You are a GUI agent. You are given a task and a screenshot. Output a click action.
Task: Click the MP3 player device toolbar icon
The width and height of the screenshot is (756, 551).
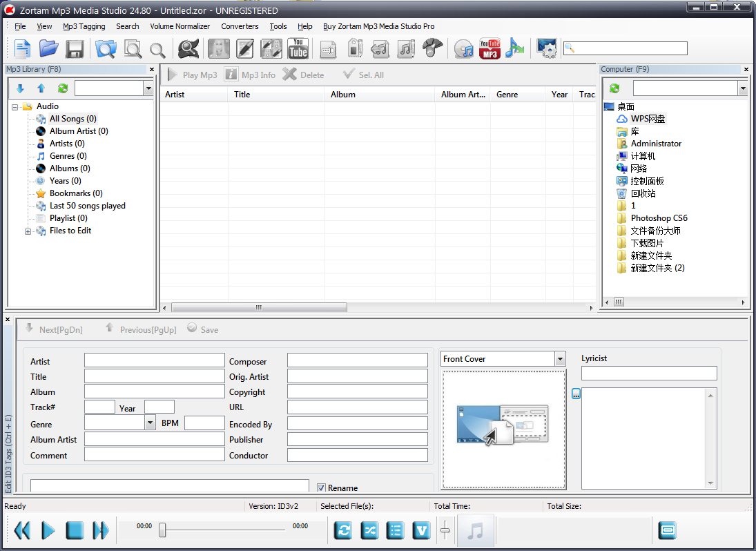pos(355,48)
